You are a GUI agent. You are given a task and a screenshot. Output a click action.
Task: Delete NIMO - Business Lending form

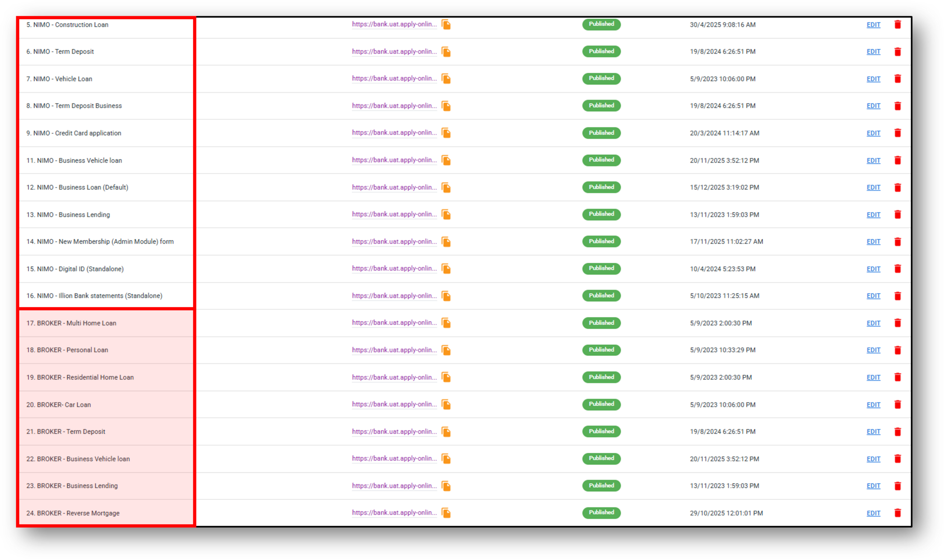(x=897, y=214)
